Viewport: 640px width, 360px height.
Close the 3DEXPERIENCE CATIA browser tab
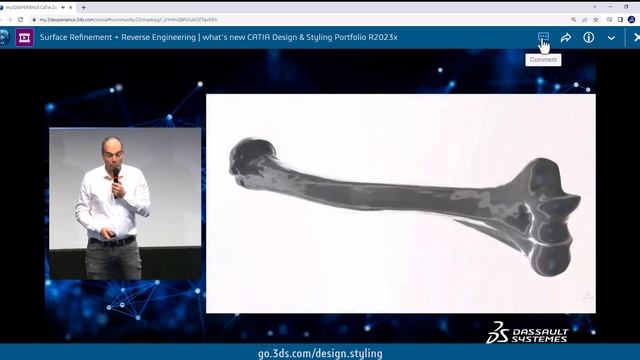click(x=71, y=7)
